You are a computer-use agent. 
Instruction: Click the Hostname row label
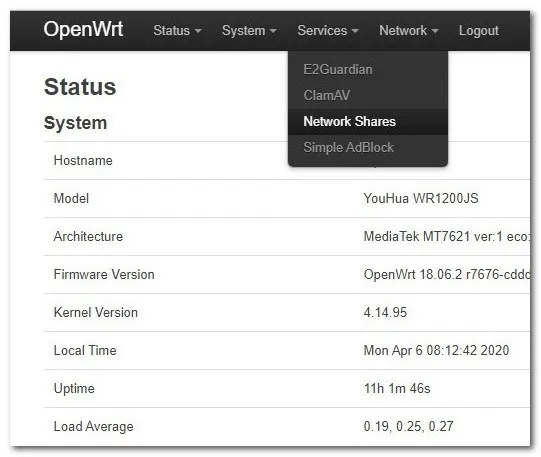pyautogui.click(x=83, y=160)
